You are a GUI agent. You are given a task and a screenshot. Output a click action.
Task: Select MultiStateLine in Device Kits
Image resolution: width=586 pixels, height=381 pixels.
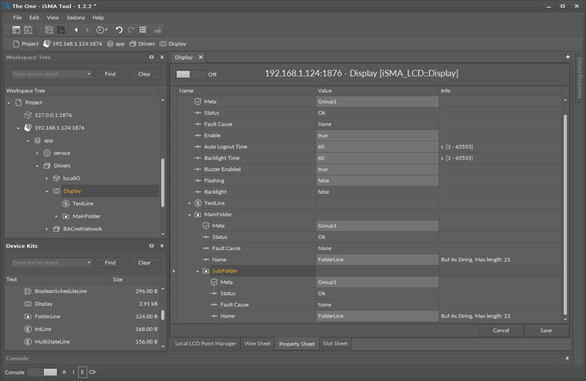[52, 342]
